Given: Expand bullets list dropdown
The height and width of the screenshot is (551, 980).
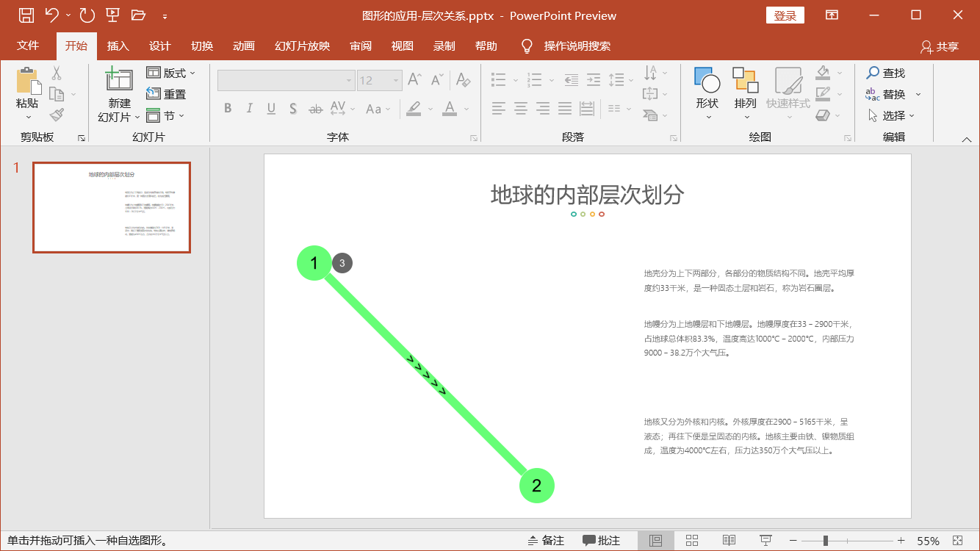Looking at the screenshot, I should (x=516, y=79).
